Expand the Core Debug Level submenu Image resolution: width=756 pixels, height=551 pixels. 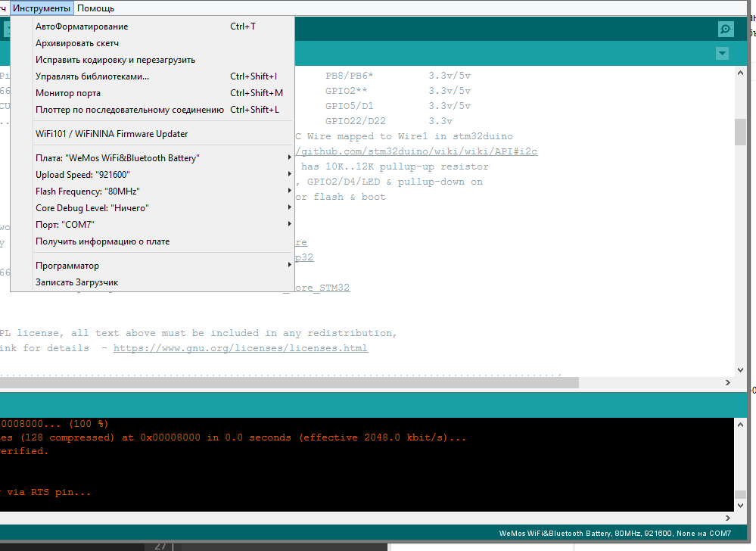[152, 208]
